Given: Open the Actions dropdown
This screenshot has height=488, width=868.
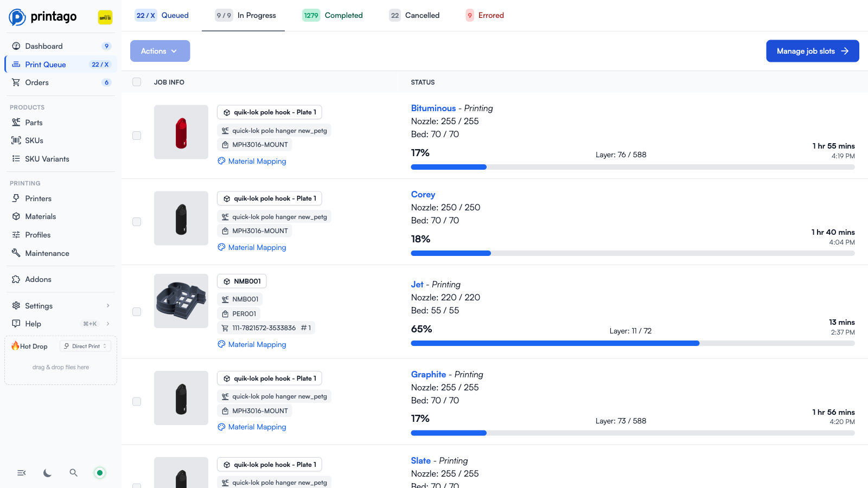Looking at the screenshot, I should point(160,51).
